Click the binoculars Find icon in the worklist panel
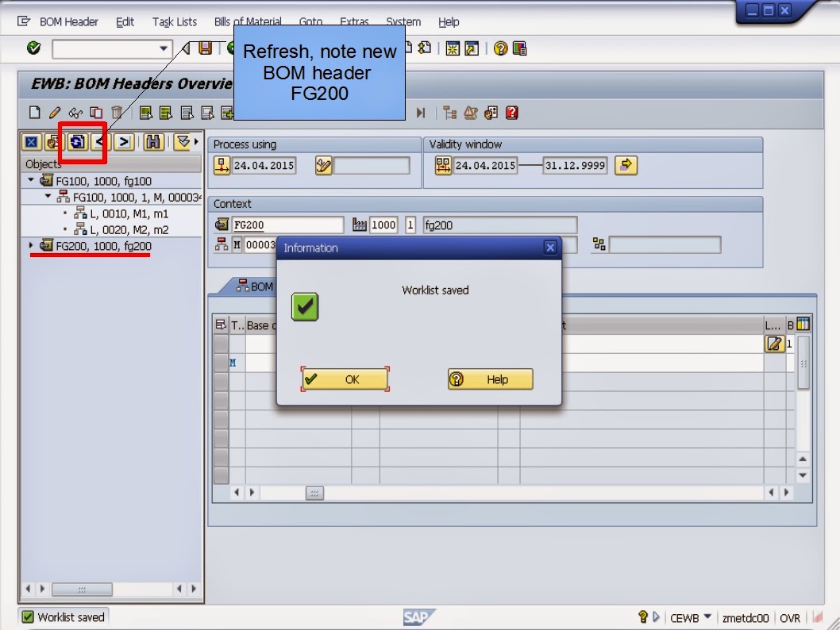This screenshot has height=630, width=840. [152, 140]
